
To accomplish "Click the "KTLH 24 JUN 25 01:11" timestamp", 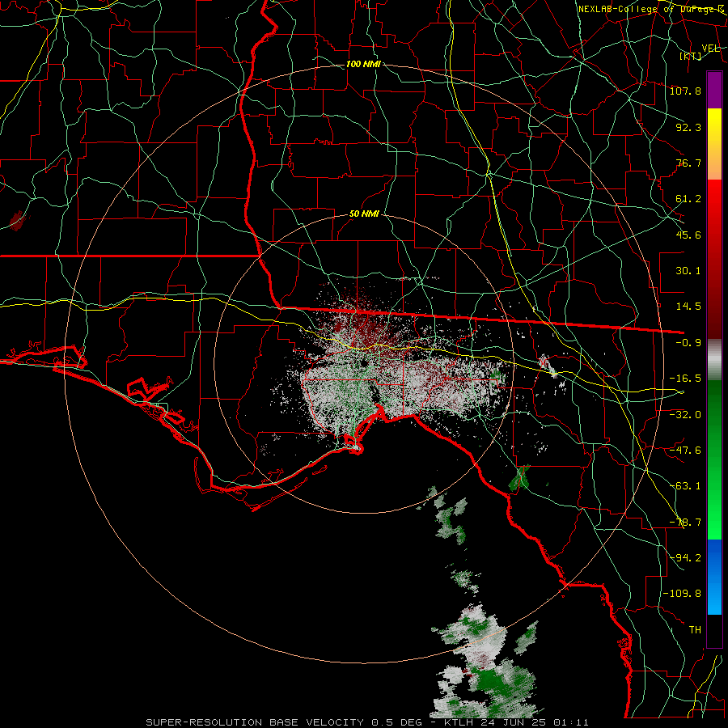I will tap(516, 722).
